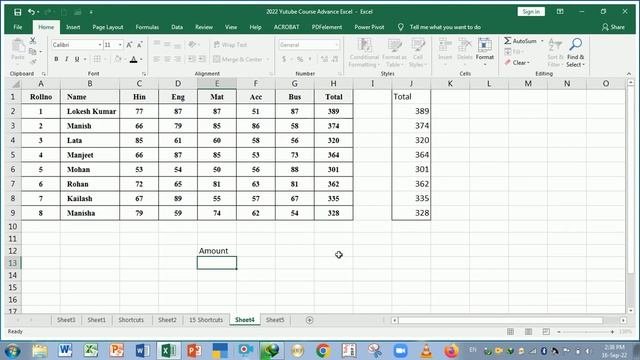Open the General number format dropdown
The width and height of the screenshot is (640, 360).
(x=336, y=44)
